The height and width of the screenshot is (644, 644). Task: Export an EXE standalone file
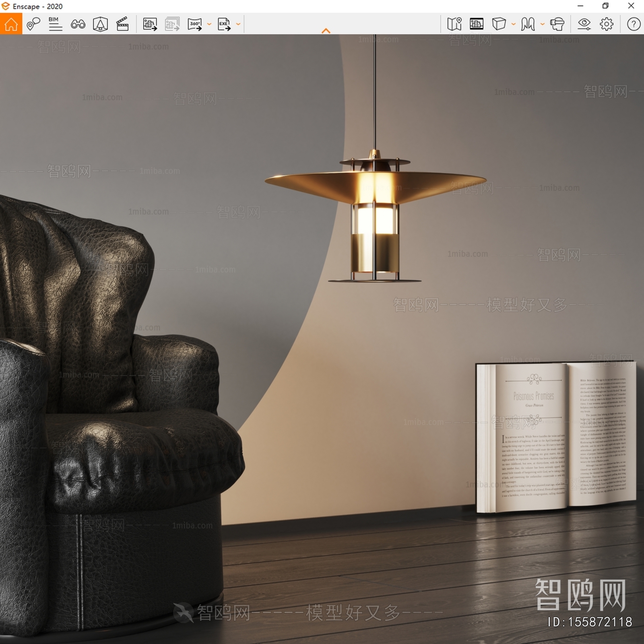224,24
